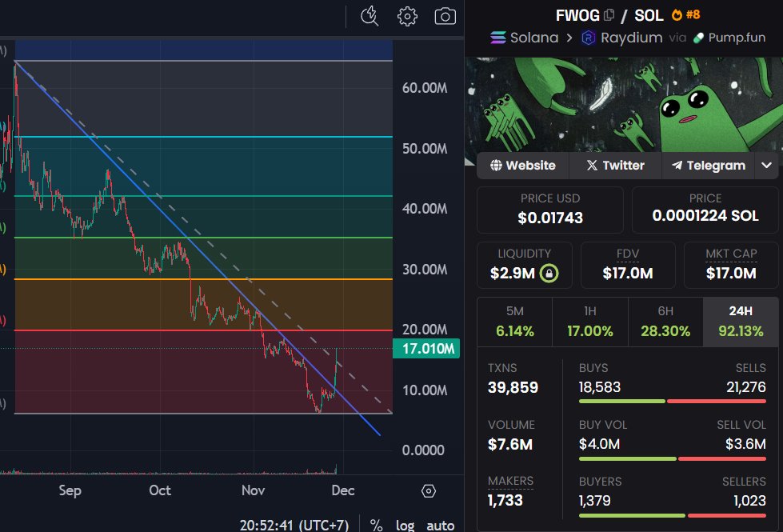Screen dimensions: 783x532
Task: Click the Dec label on time axis
Action: coord(342,490)
